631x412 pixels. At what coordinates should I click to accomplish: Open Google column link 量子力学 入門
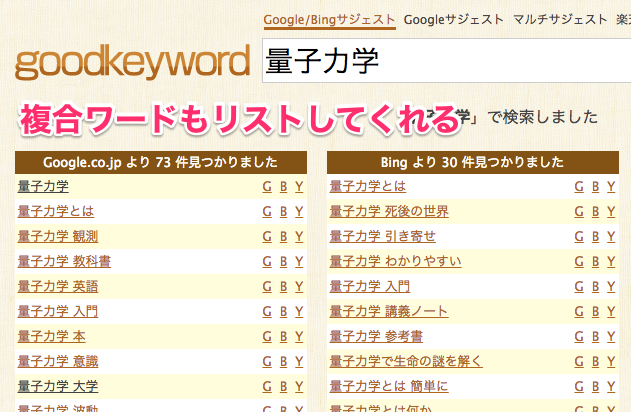58,311
